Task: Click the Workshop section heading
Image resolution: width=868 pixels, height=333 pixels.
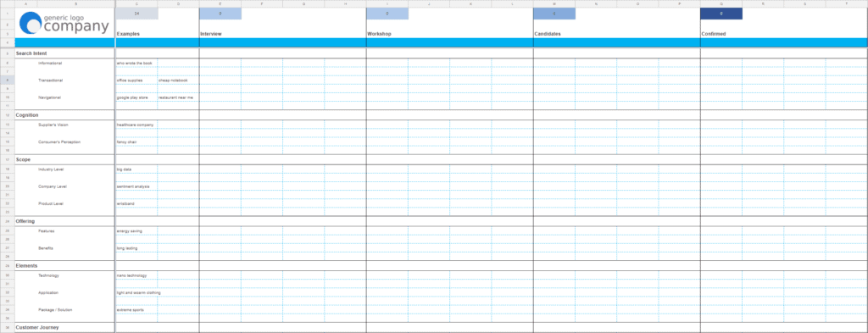Action: coord(380,34)
